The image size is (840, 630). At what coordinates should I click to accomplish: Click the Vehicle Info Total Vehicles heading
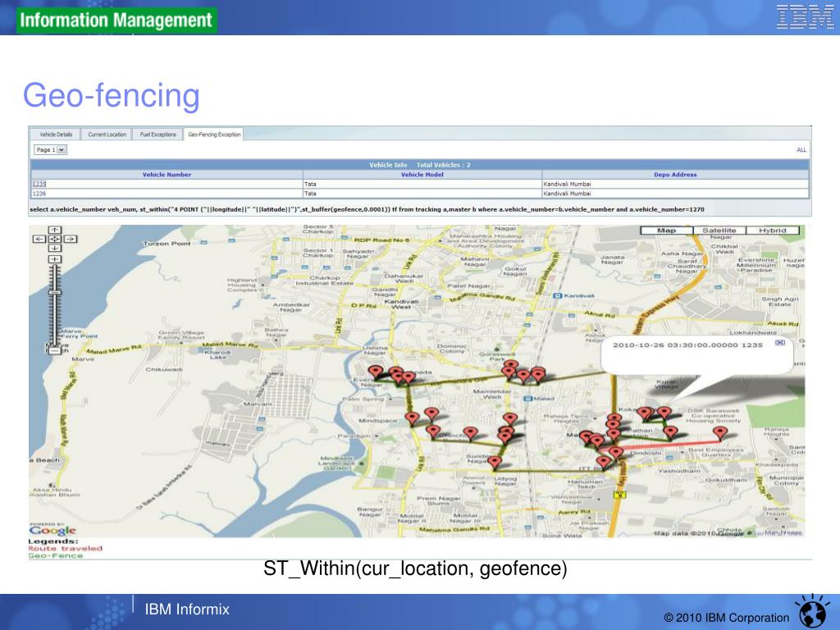(420, 165)
